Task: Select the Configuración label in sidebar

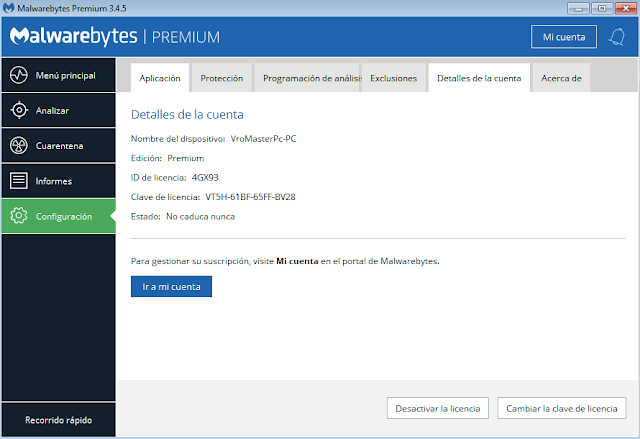Action: click(64, 216)
